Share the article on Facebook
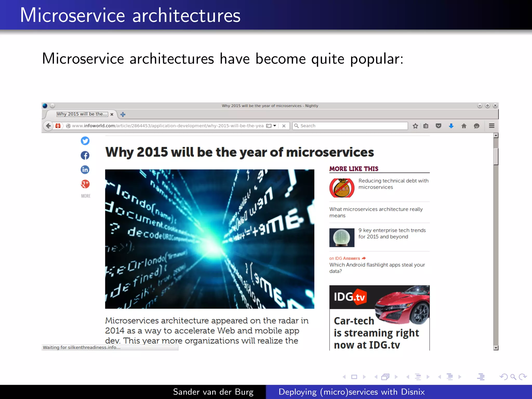Image resolution: width=532 pixels, height=399 pixels. 85,155
